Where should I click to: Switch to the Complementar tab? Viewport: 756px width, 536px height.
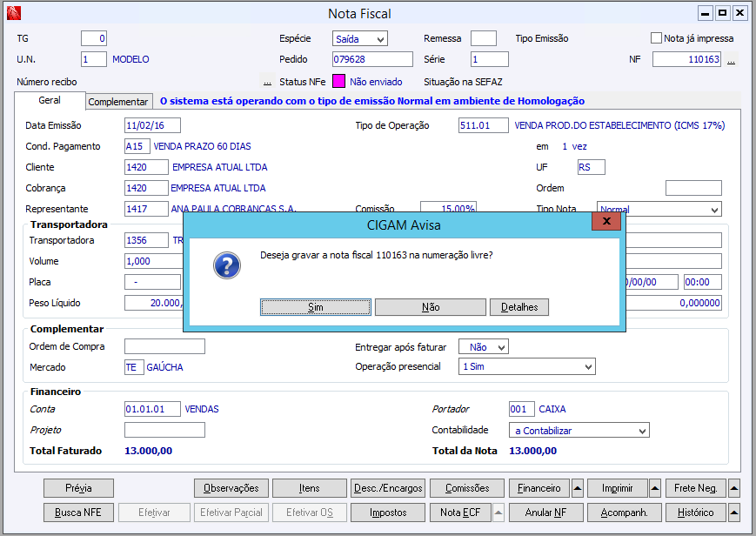(x=118, y=102)
